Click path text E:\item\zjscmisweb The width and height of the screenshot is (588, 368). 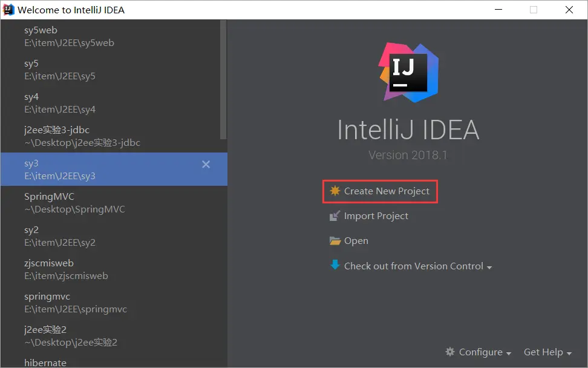(x=66, y=276)
